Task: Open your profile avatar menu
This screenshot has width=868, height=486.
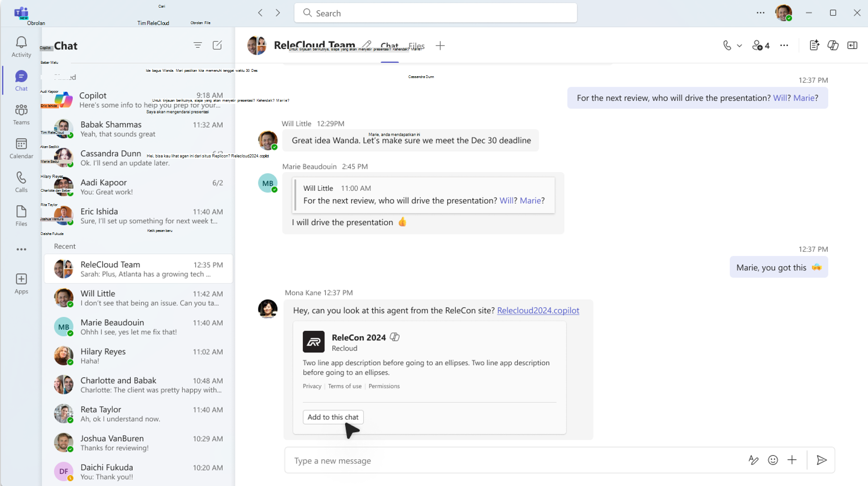Action: [784, 13]
